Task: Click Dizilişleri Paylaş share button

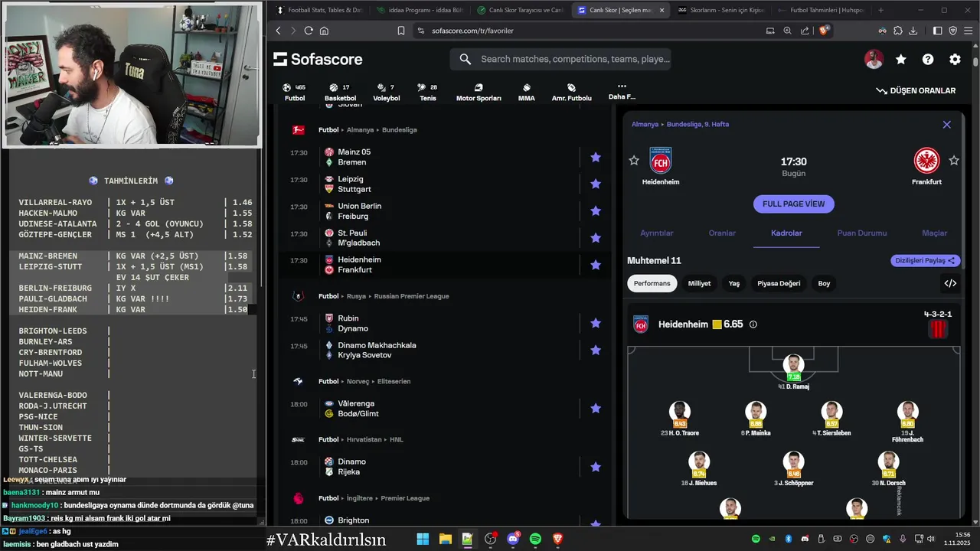Action: click(926, 260)
